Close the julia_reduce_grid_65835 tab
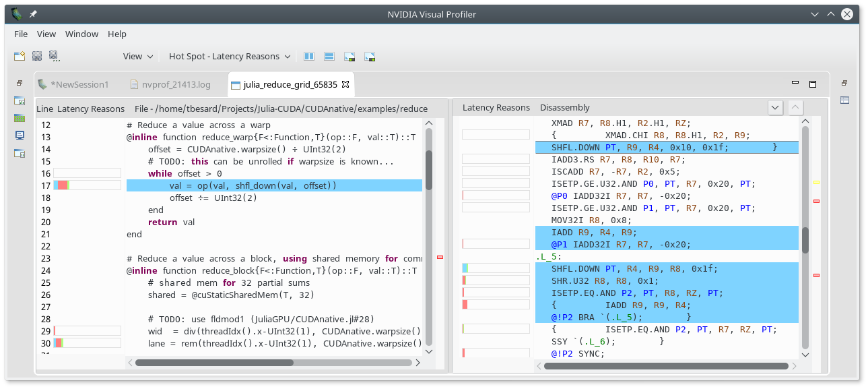The image size is (868, 389). (x=345, y=84)
